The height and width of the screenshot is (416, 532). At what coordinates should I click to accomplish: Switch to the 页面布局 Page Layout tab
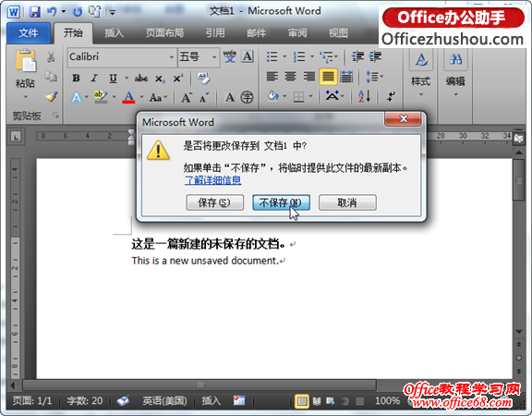(x=165, y=33)
